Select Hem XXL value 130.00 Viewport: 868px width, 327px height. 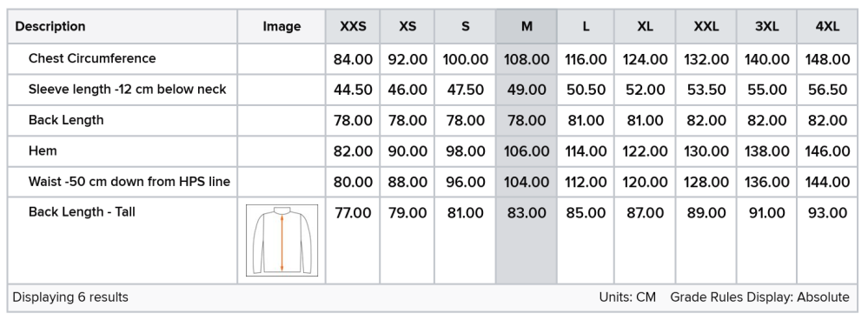point(706,151)
